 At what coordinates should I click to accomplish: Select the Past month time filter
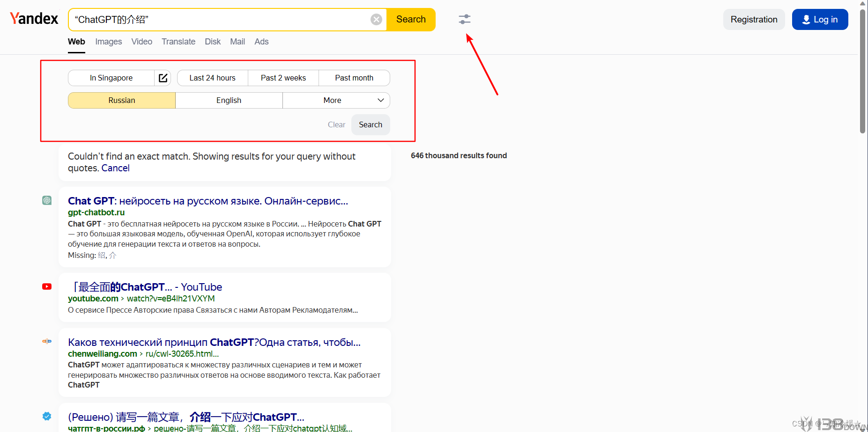click(354, 78)
